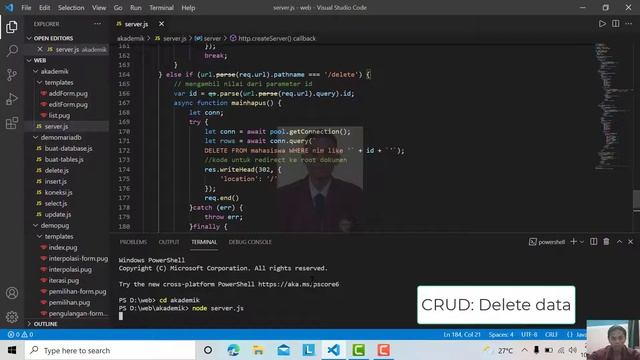Split the editor to the right
640x360 pixels.
[616, 24]
